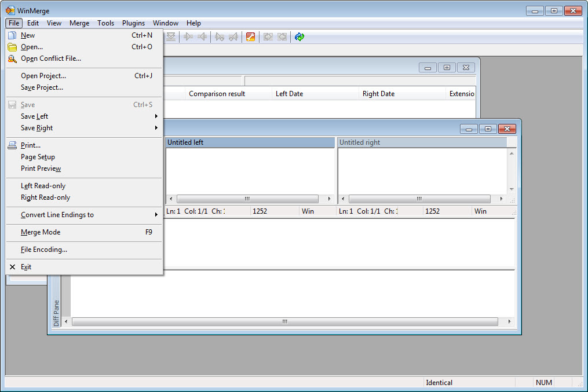Open the View menu

[x=54, y=23]
